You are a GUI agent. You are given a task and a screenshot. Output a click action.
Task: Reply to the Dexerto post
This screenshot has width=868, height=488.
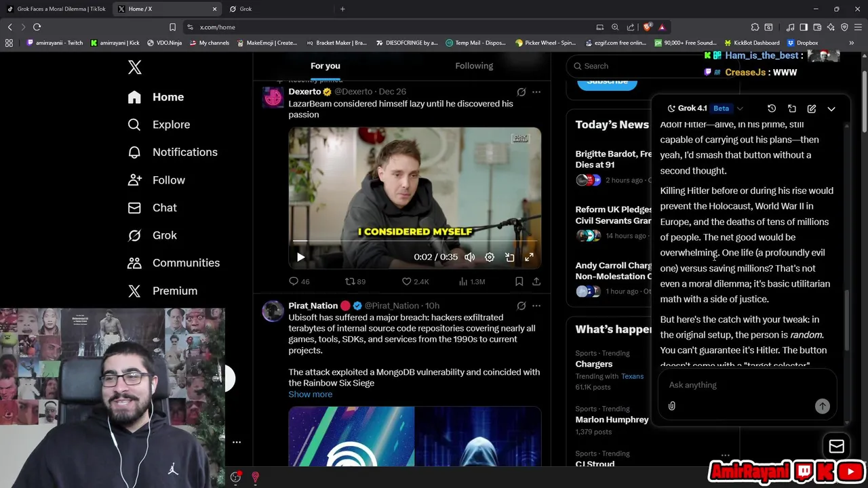tap(299, 281)
